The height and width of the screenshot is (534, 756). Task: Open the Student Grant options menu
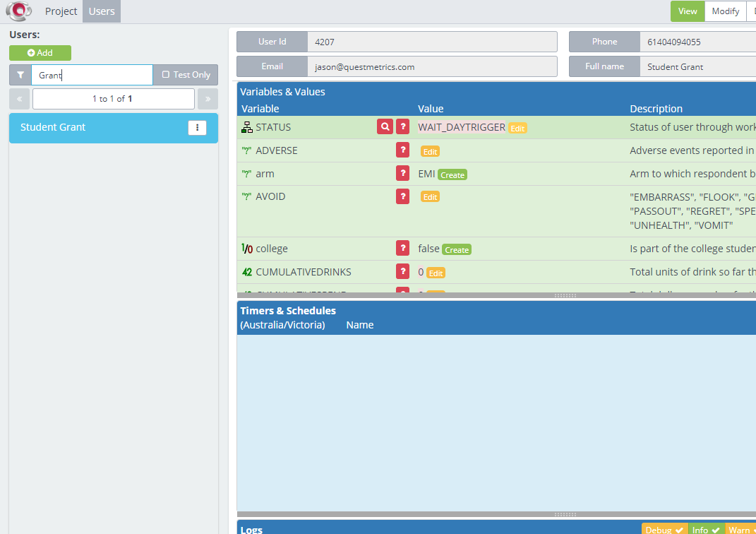(x=197, y=128)
